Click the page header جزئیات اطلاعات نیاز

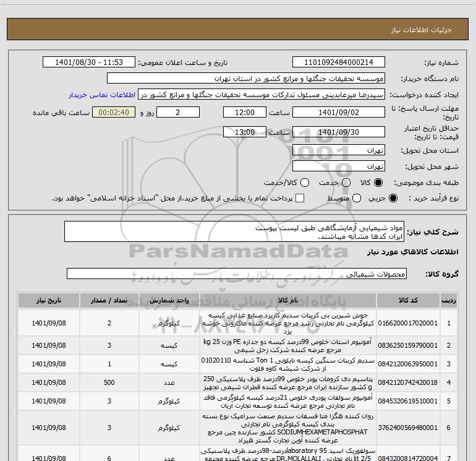[422, 30]
